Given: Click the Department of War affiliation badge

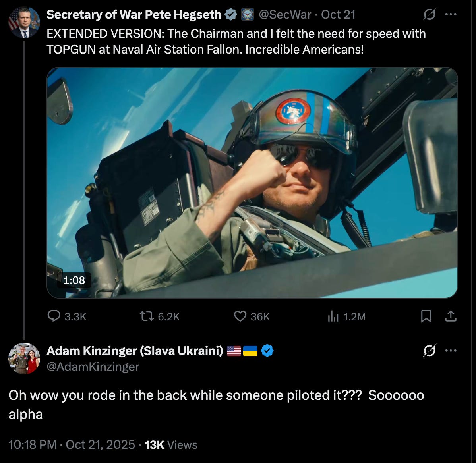Looking at the screenshot, I should point(247,14).
